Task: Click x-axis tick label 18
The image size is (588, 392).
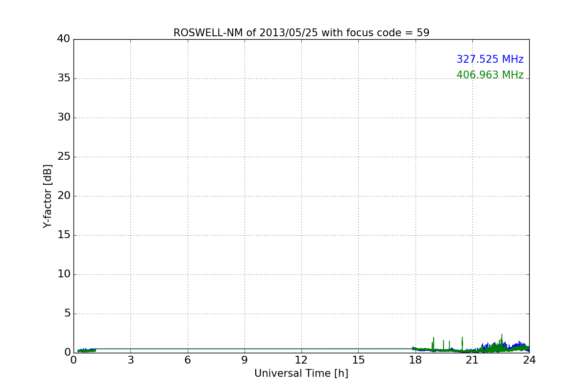Action: (416, 360)
